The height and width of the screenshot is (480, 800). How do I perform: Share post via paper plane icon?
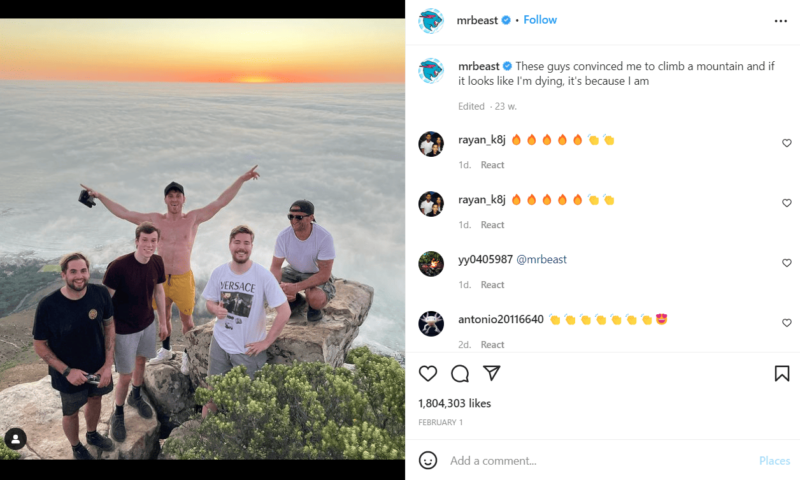coord(492,373)
